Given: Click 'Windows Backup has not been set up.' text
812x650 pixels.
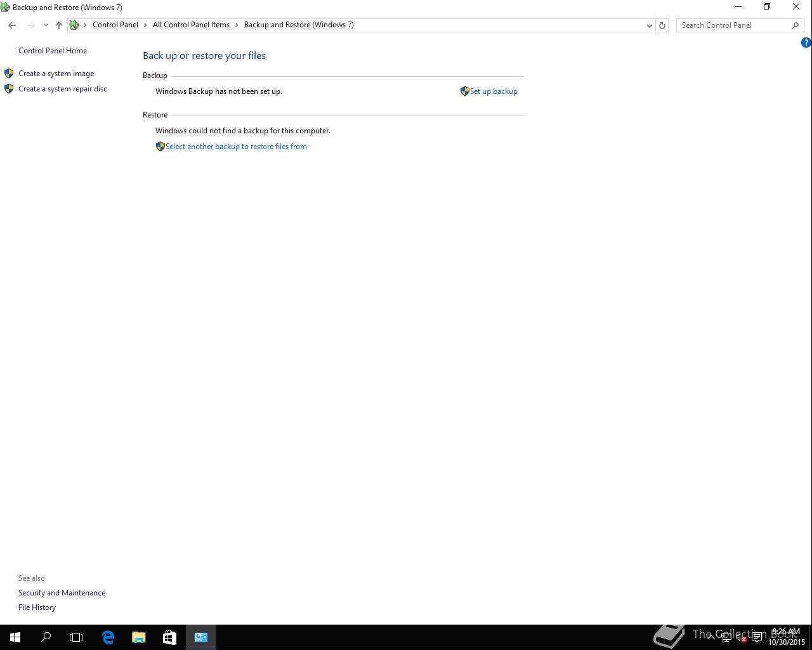Looking at the screenshot, I should [219, 91].
